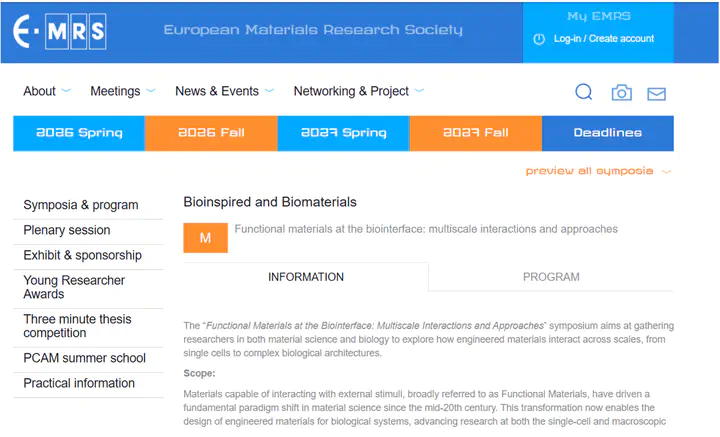The width and height of the screenshot is (720, 437).
Task: Go to Exhibit & sponsorship page
Action: click(x=83, y=255)
